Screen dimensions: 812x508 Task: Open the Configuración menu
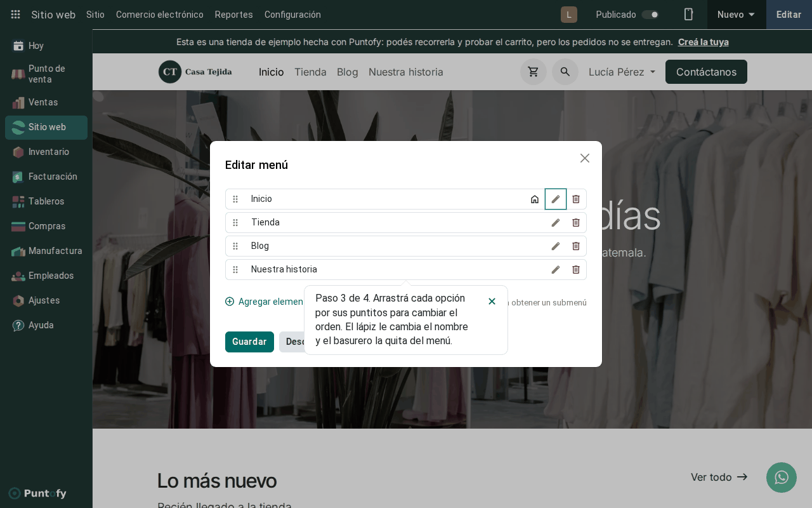pos(292,15)
